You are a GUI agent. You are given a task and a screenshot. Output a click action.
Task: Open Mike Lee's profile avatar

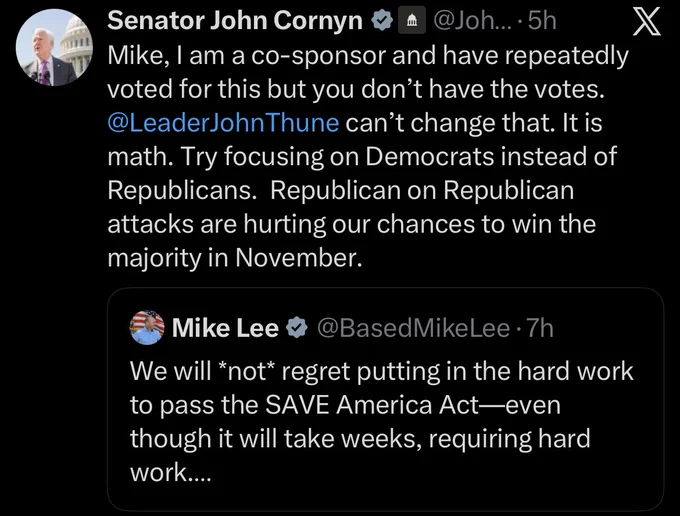[147, 327]
